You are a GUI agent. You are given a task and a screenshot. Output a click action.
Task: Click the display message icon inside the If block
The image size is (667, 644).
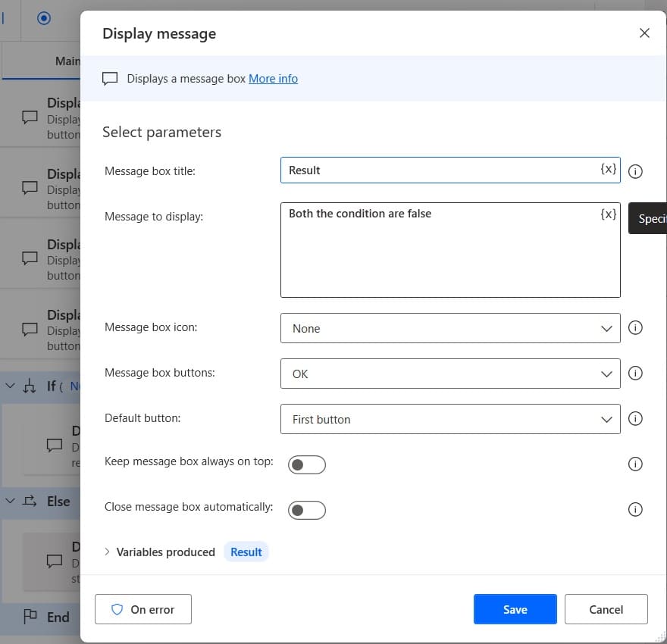tap(55, 445)
